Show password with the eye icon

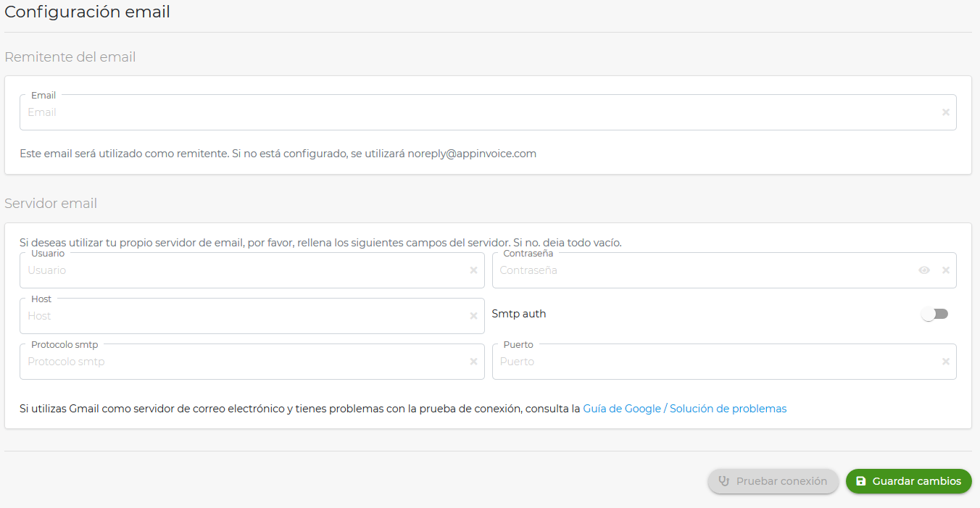click(924, 270)
